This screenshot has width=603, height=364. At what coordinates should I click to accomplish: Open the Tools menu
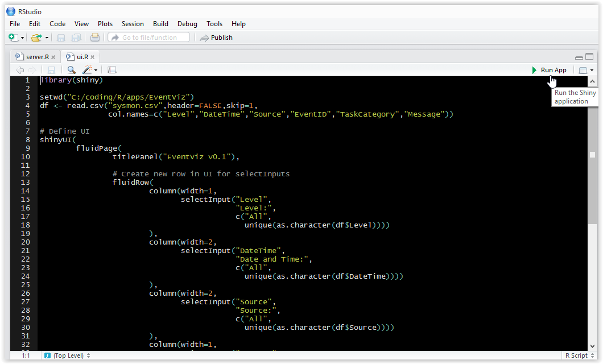[x=214, y=24]
